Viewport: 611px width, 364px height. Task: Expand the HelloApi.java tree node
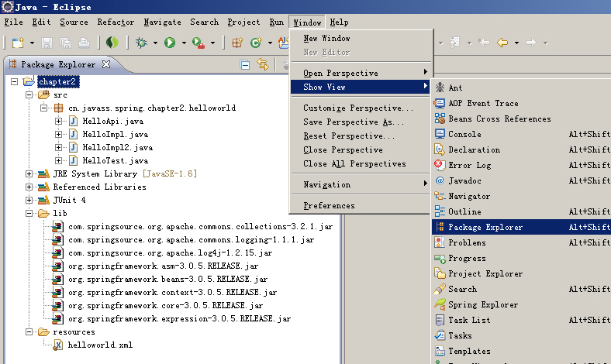pos(59,122)
